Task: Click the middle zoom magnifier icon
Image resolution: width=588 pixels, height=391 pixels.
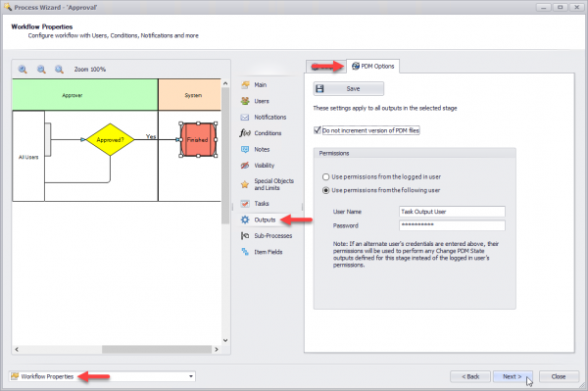Action: point(41,70)
